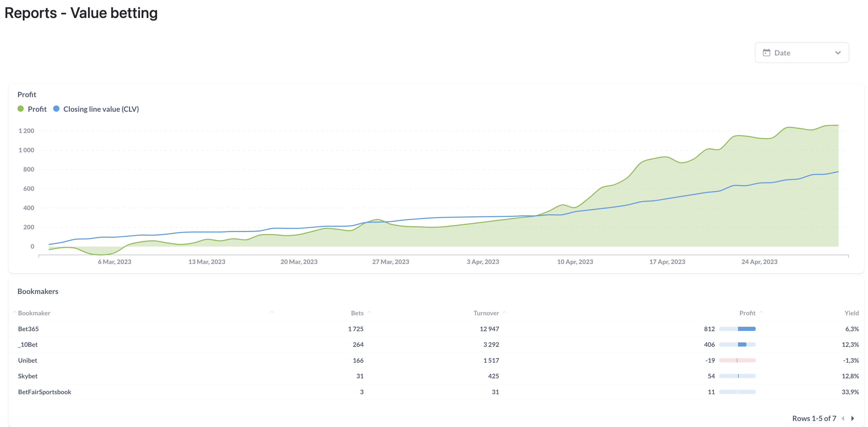Select the _10Bet bookmaker row

tap(436, 344)
